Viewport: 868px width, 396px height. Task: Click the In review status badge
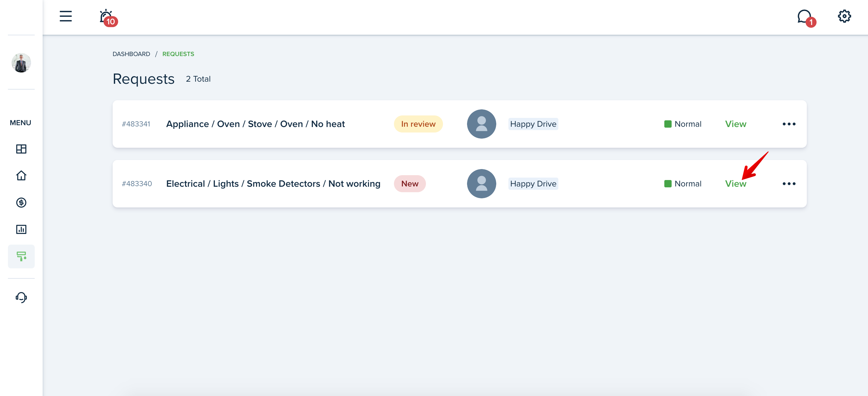[418, 124]
